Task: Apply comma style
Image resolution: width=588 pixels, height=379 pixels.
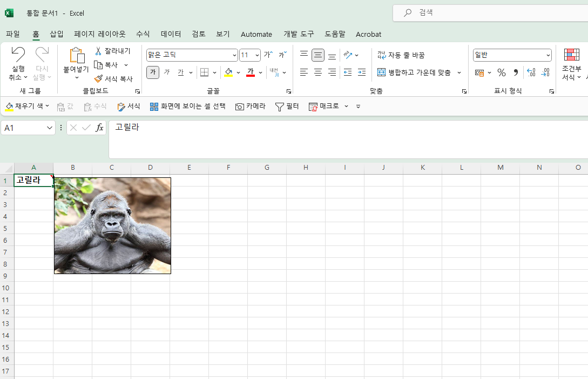Action: (x=516, y=72)
